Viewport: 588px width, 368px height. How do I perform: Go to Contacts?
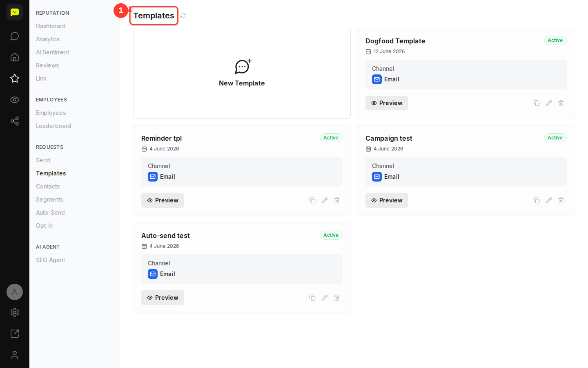pyautogui.click(x=48, y=186)
